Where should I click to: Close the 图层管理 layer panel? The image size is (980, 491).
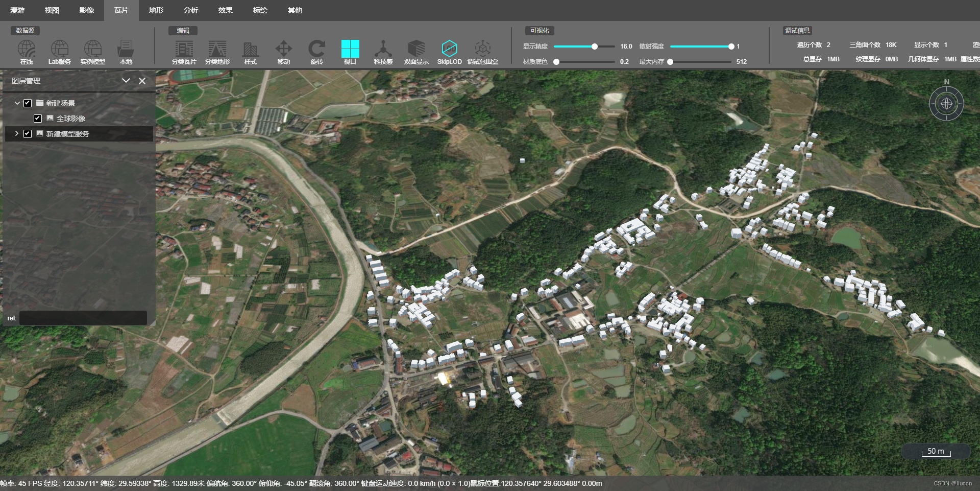tap(142, 81)
